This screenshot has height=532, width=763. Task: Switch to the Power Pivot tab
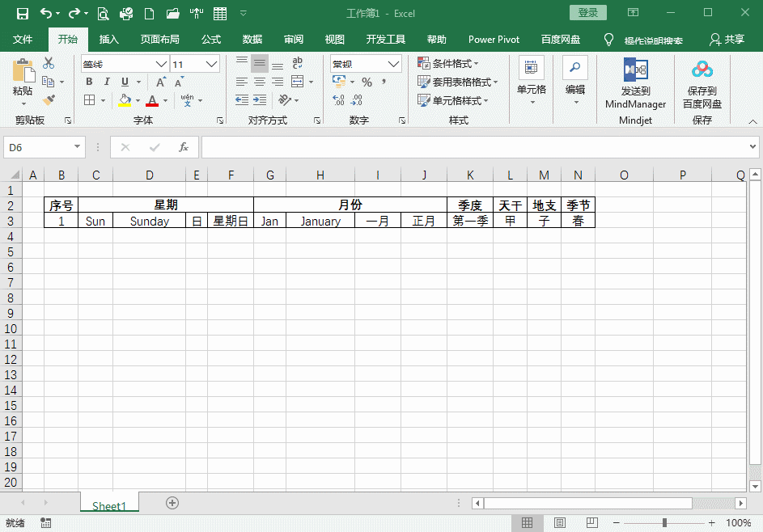click(494, 40)
